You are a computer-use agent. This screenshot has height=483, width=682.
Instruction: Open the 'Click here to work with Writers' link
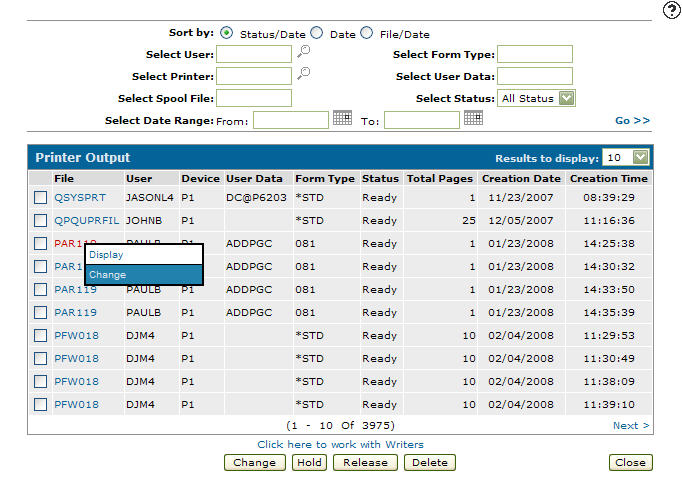340,444
